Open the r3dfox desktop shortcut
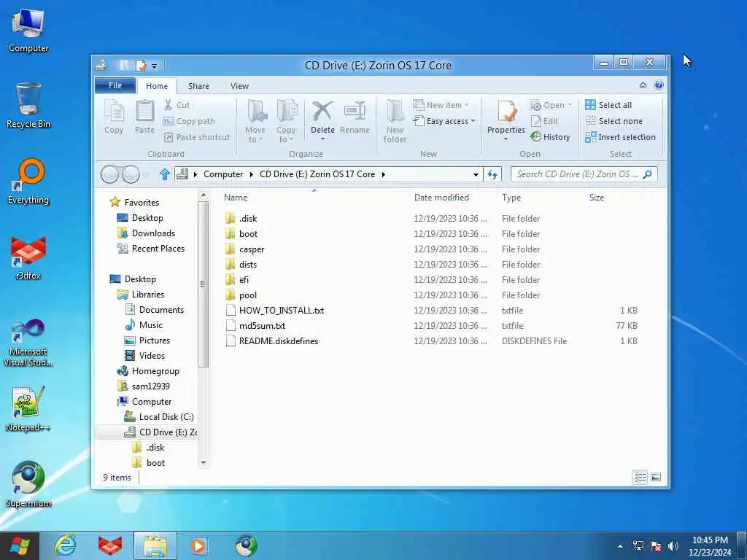747x560 pixels. [28, 257]
